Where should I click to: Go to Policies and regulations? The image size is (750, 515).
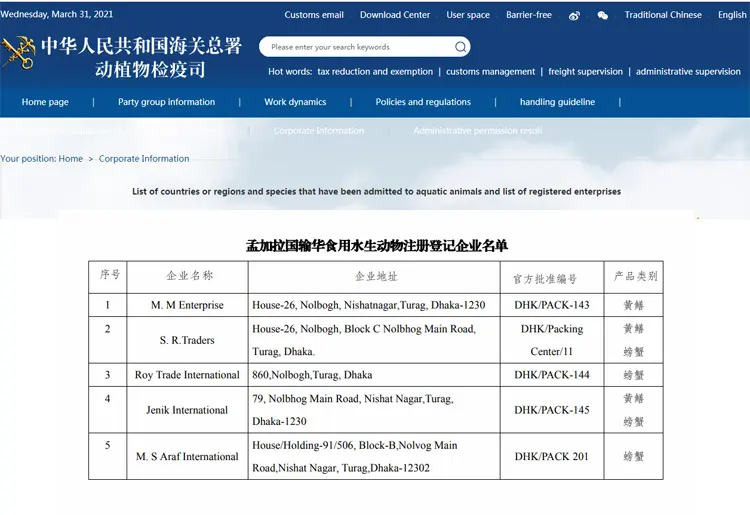pos(423,102)
